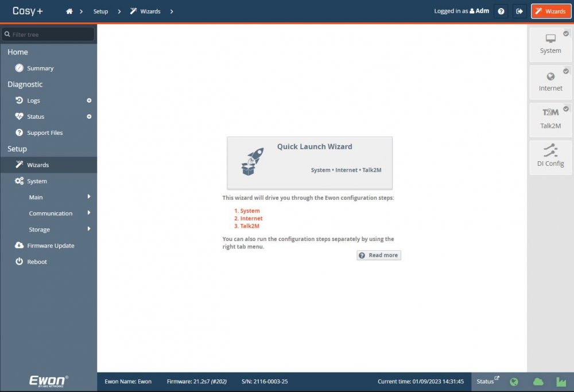The image size is (574, 392).
Task: Click the System gears icon
Action: click(x=19, y=181)
